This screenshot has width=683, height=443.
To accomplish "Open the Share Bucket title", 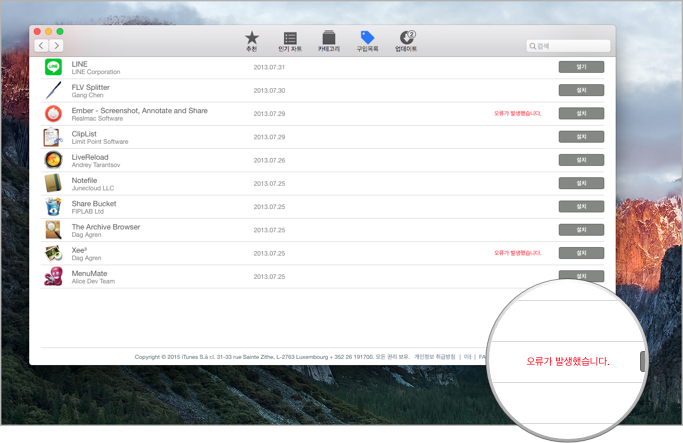I will 94,203.
